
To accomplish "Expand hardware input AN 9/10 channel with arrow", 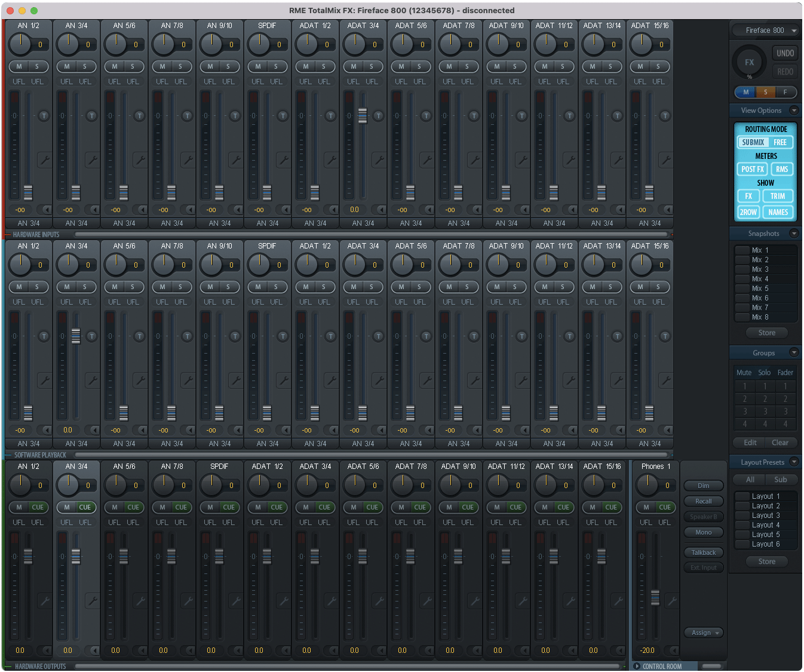I will [x=237, y=210].
